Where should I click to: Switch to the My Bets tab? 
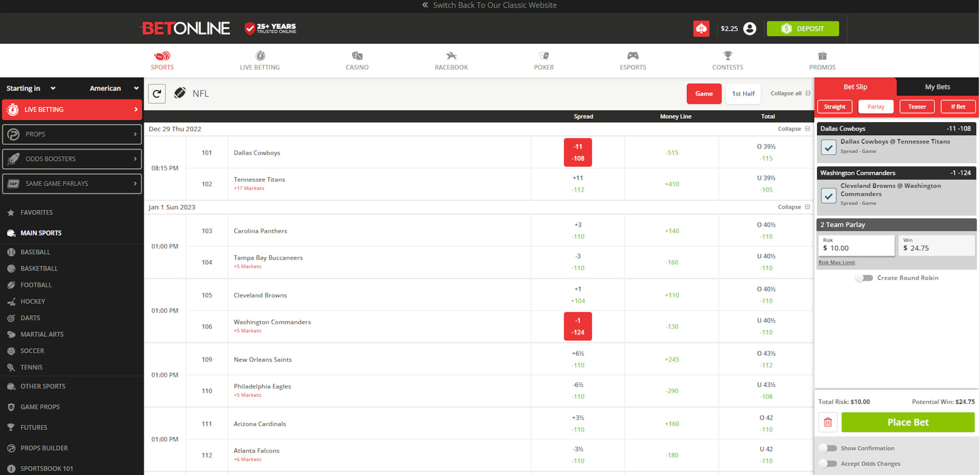coord(937,87)
